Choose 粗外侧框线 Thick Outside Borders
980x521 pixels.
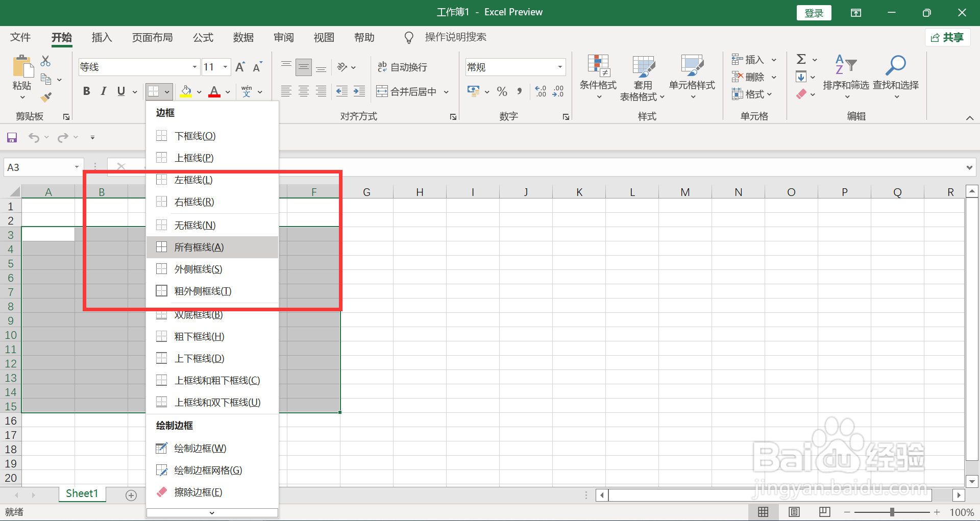(212, 291)
